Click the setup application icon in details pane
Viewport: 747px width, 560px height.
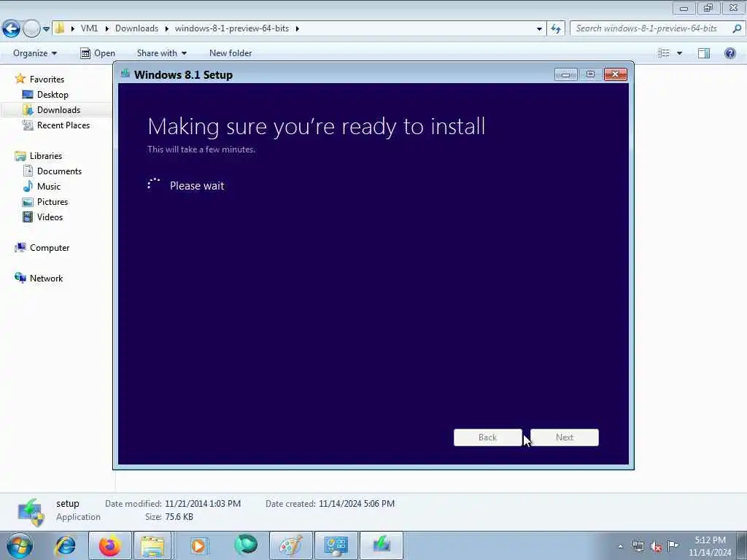[31, 512]
